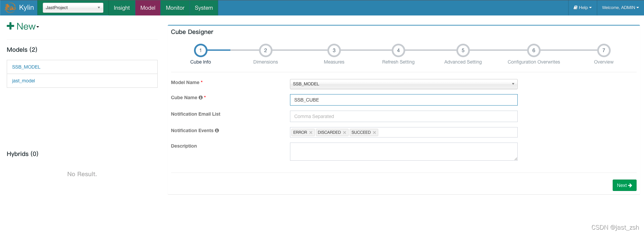The image size is (644, 234).
Task: Click the Notification Events info icon
Action: [x=217, y=130]
